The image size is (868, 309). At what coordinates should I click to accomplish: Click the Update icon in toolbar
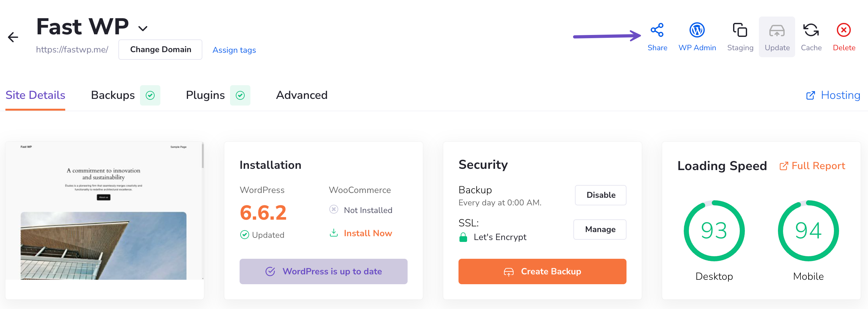click(776, 31)
